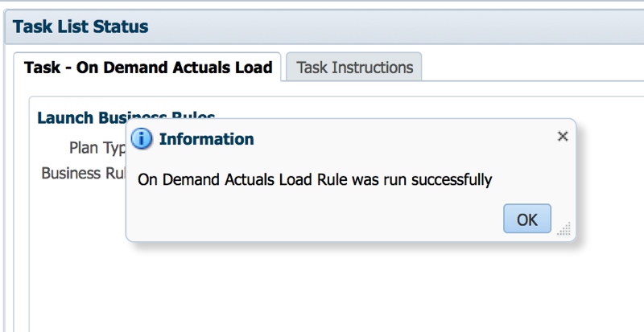Viewport: 644px width, 332px height.
Task: Click the dialog resize grip beside OK
Action: (x=564, y=229)
